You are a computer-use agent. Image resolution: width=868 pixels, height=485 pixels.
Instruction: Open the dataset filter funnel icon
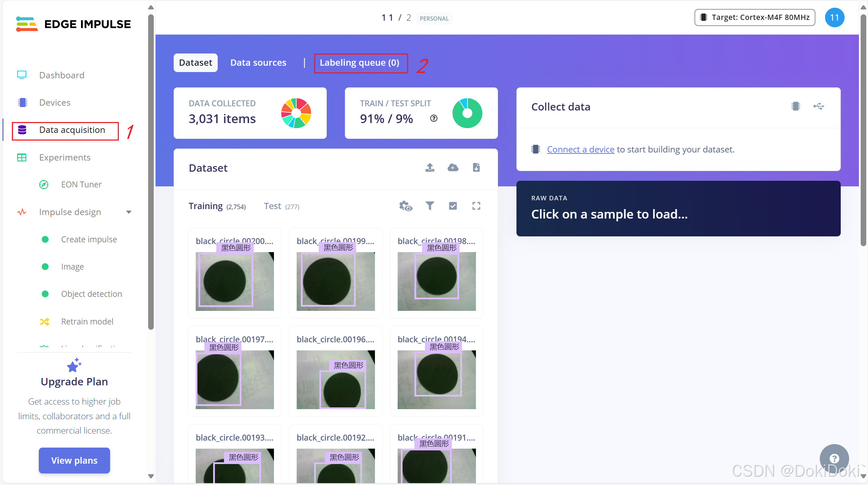[430, 206]
